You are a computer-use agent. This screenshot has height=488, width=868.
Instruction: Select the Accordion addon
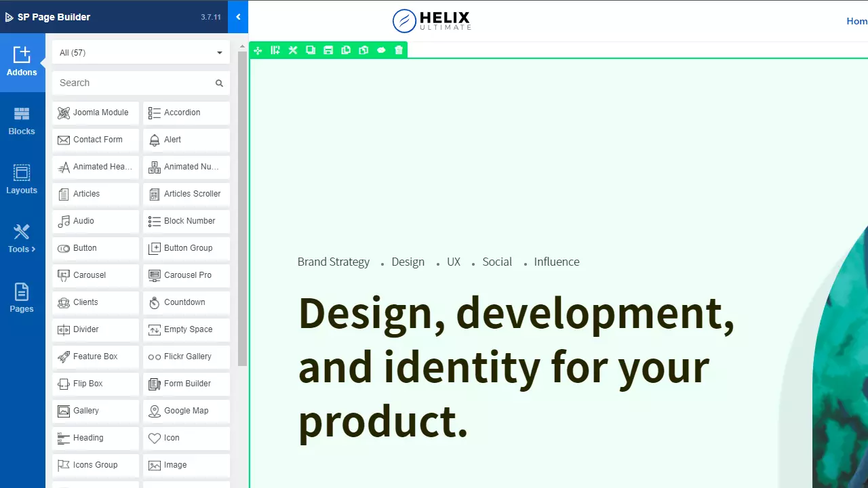pyautogui.click(x=186, y=113)
